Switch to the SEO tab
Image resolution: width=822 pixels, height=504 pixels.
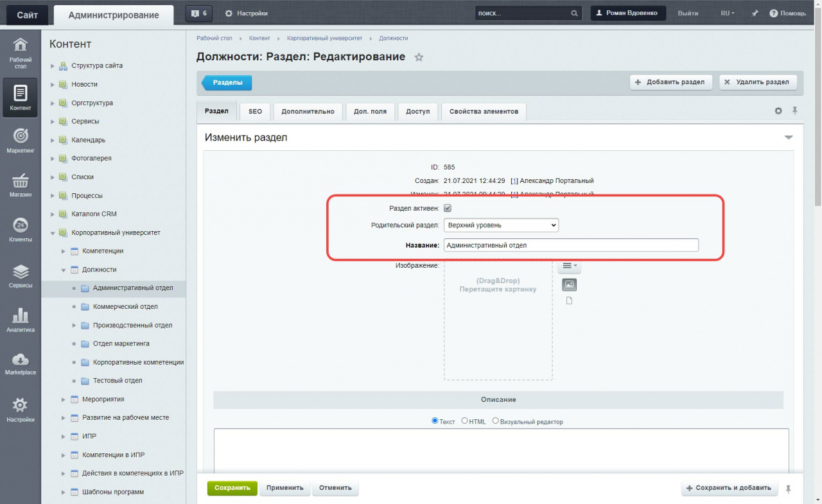256,111
